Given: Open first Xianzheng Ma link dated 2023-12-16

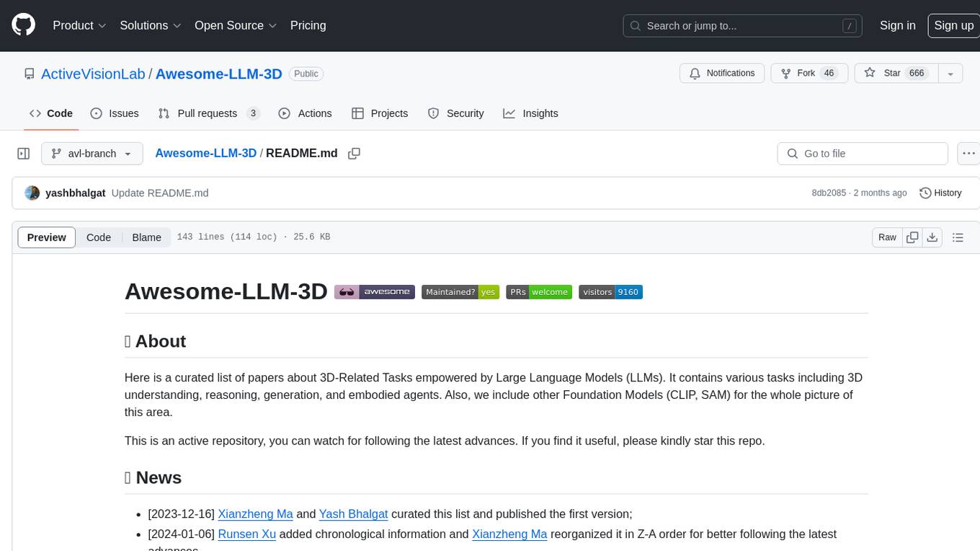Looking at the screenshot, I should tap(255, 514).
